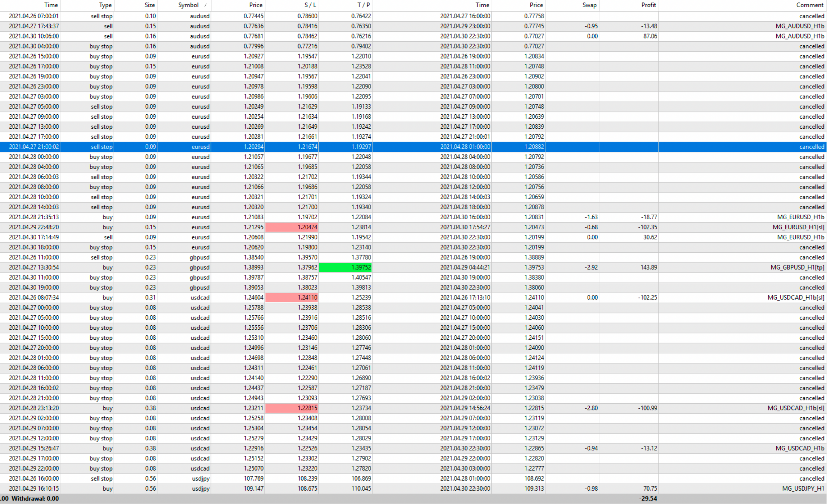Sort by the S / L column
The height and width of the screenshot is (504, 827).
coord(310,5)
